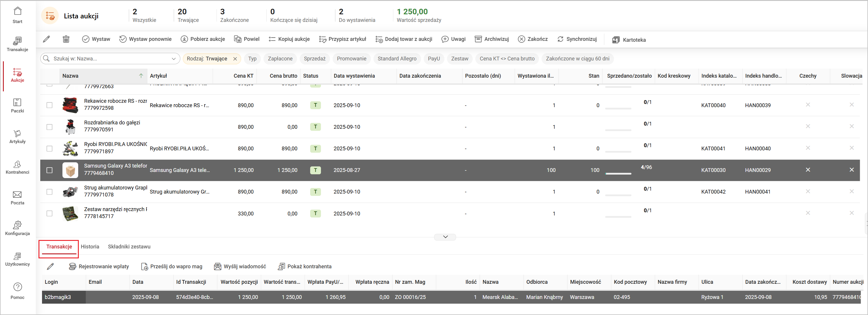Viewport: 868px width, 315px height.
Task: Click the Samsung Galaxy A3 sold progress bar
Action: [618, 173]
